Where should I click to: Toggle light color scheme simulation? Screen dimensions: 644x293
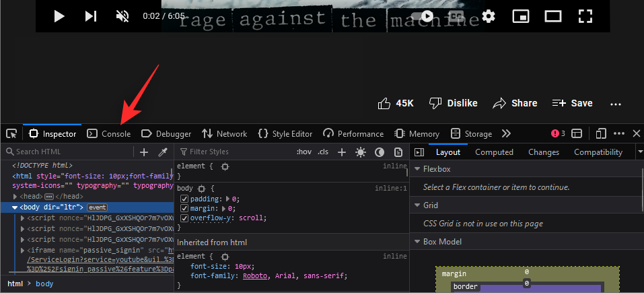(361, 152)
